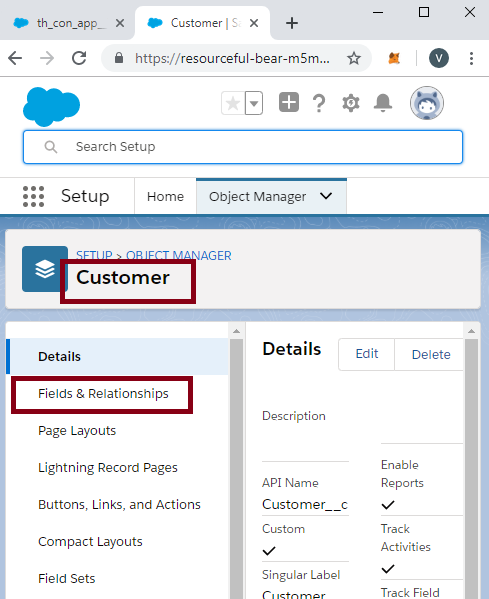Click the browser address bar URL

point(232,58)
